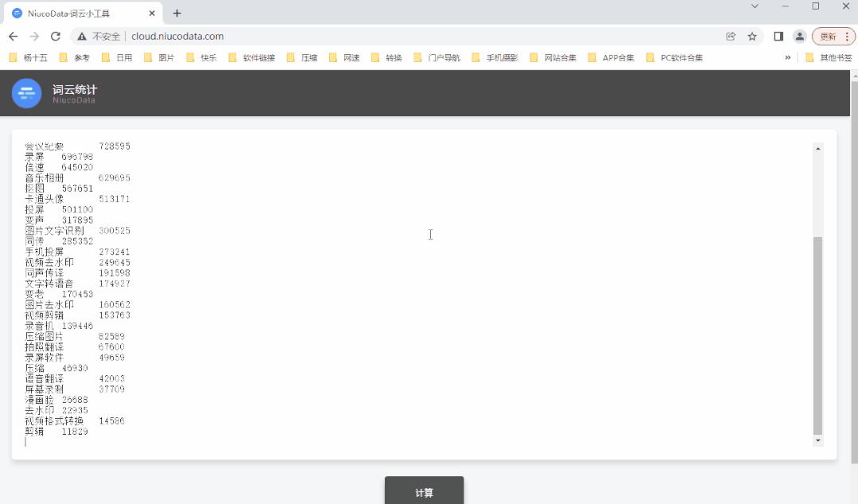Open the 日用 bookmark folder
Screen dimensions: 858x504
click(117, 57)
